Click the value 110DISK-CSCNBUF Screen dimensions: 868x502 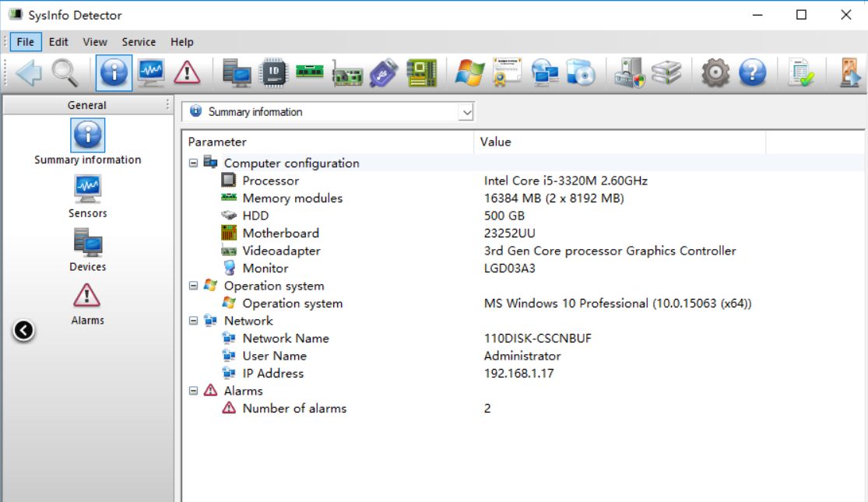click(x=537, y=339)
